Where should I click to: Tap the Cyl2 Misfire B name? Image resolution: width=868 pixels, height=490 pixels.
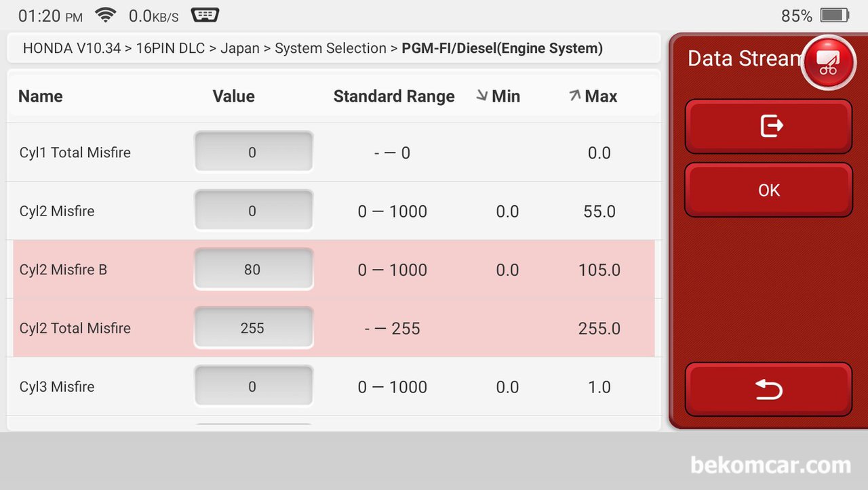pos(63,270)
